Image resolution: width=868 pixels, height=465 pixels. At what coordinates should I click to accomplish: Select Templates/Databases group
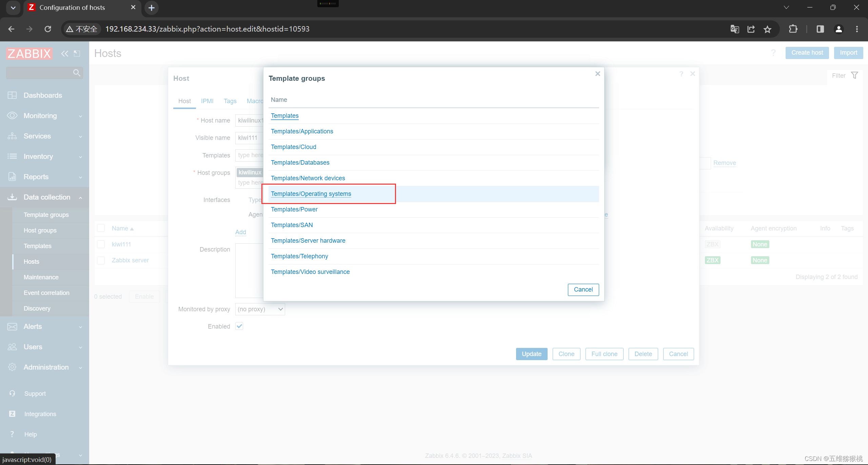(x=300, y=163)
